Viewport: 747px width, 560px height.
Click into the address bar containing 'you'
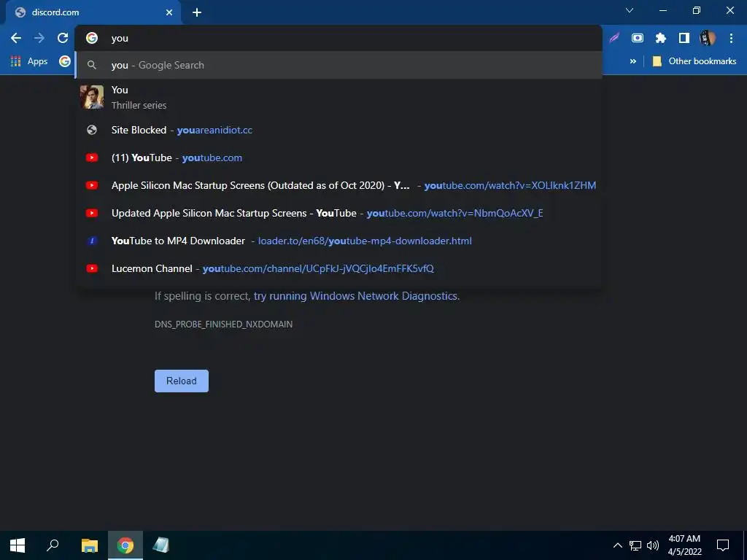pyautogui.click(x=338, y=38)
